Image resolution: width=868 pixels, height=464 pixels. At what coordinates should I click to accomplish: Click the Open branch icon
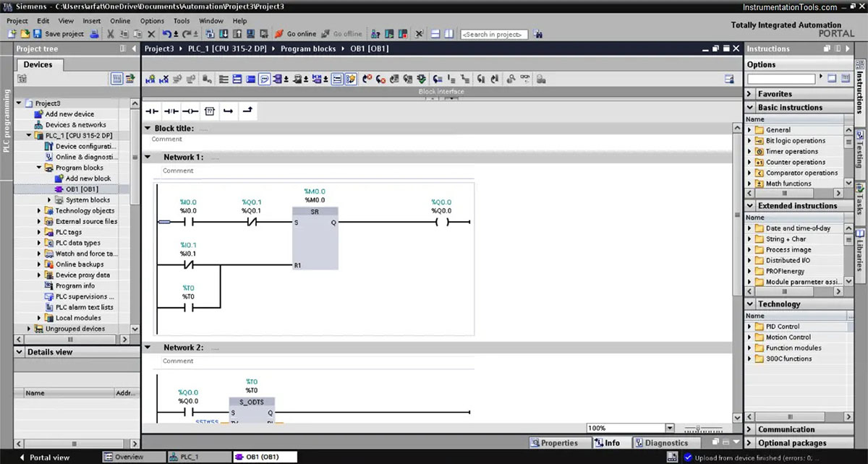point(228,111)
